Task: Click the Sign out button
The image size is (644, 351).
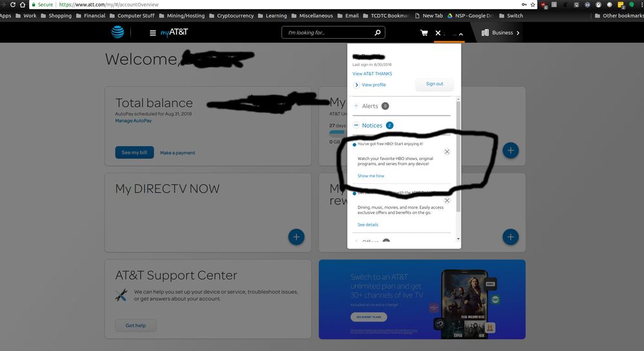Action: [434, 84]
